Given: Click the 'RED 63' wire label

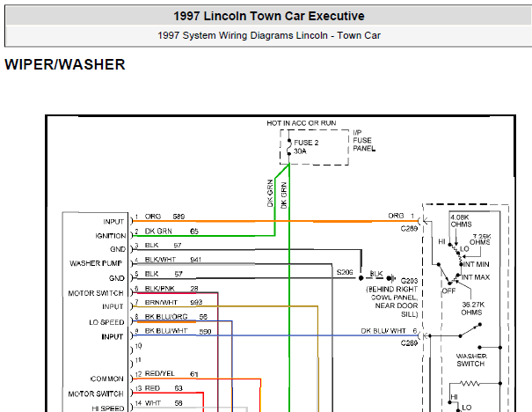Looking at the screenshot, I should [x=164, y=388].
